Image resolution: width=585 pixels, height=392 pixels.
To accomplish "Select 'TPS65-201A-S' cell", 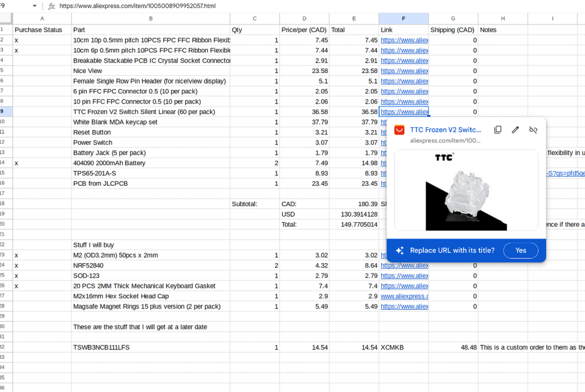I will pos(151,173).
